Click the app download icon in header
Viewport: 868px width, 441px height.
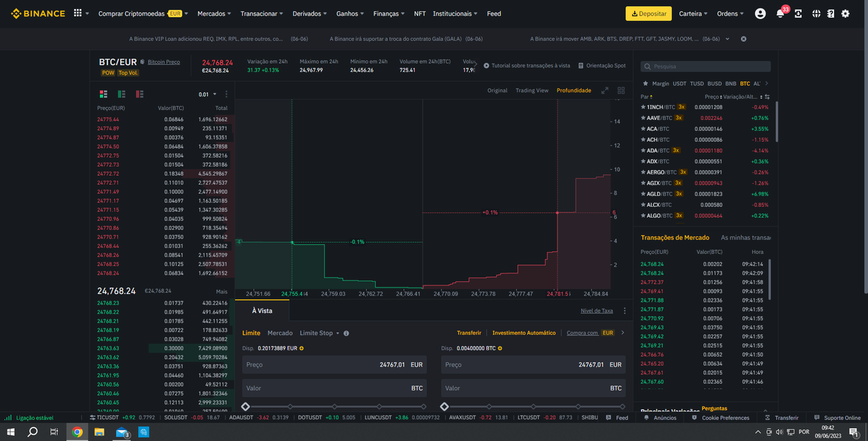pos(797,14)
